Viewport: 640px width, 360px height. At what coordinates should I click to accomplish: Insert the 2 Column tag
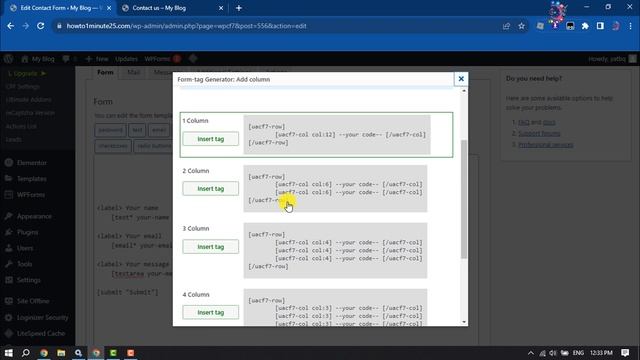pyautogui.click(x=211, y=189)
